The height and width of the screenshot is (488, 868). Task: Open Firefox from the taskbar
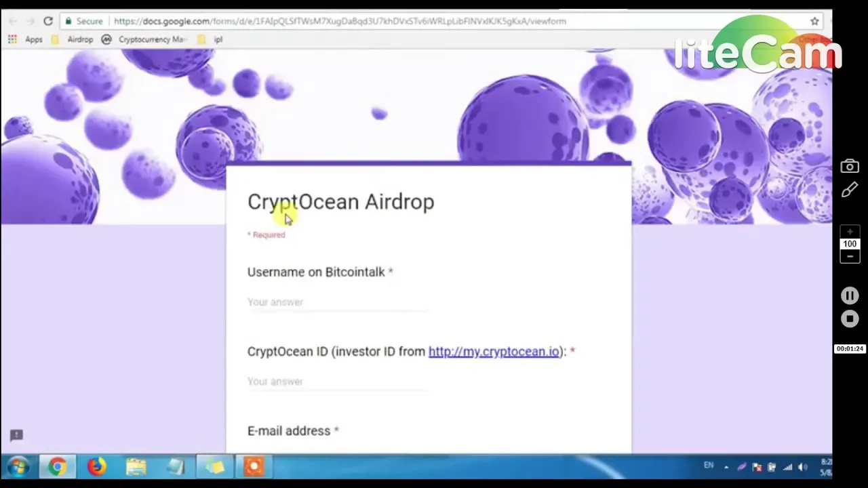click(x=96, y=467)
